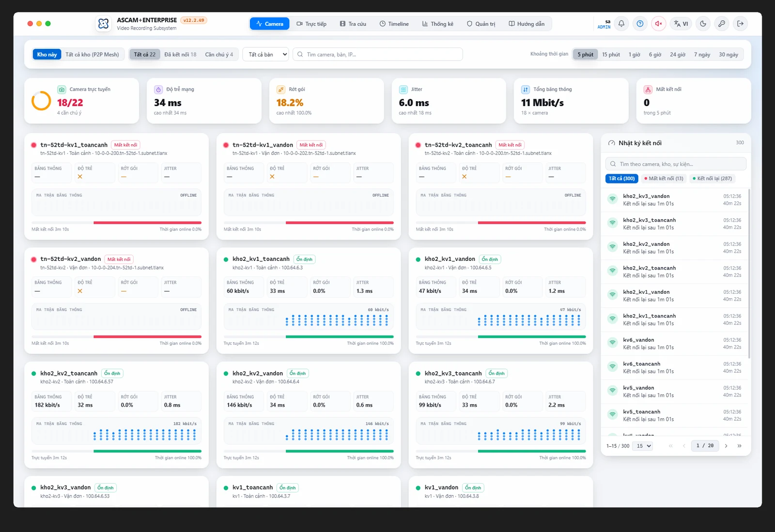Open the tn-52td-kv2_vandon camera title
The width and height of the screenshot is (775, 532).
(x=71, y=259)
